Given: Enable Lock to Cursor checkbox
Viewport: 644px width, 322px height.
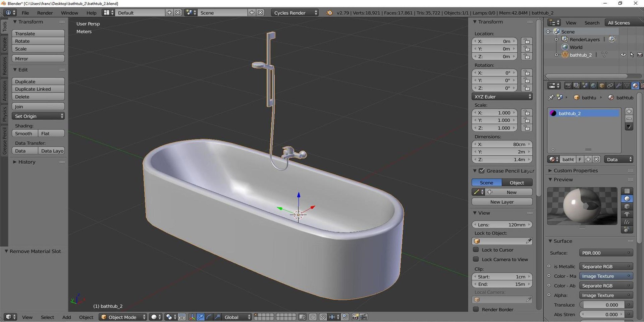Looking at the screenshot, I should click(x=476, y=250).
